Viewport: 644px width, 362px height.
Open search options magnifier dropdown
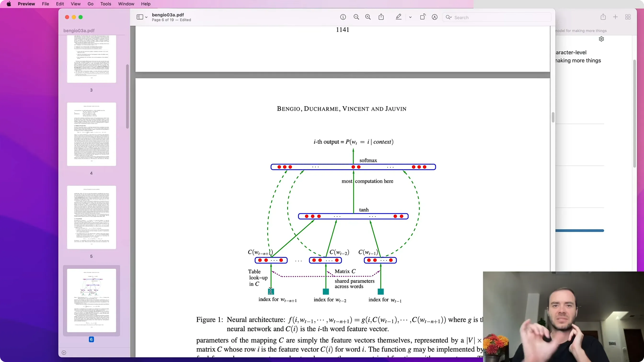449,17
